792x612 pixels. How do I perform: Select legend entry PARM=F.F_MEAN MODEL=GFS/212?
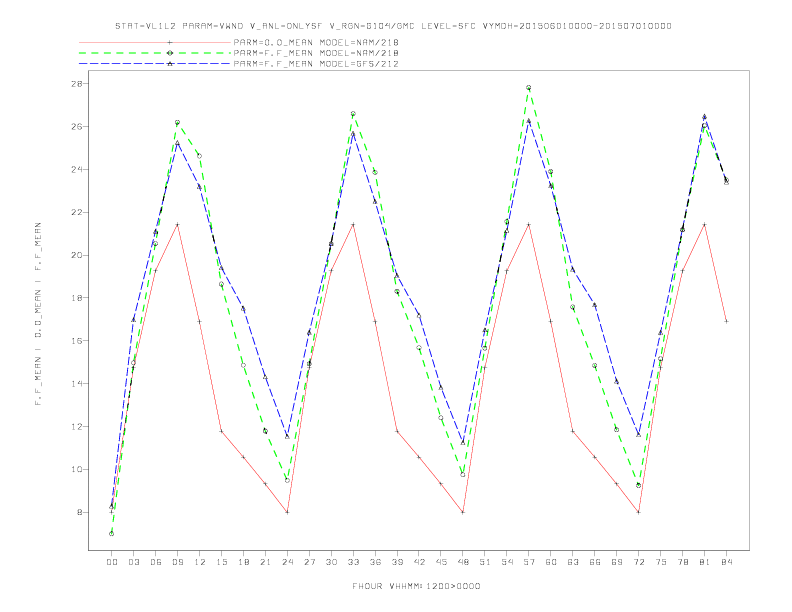coord(316,64)
